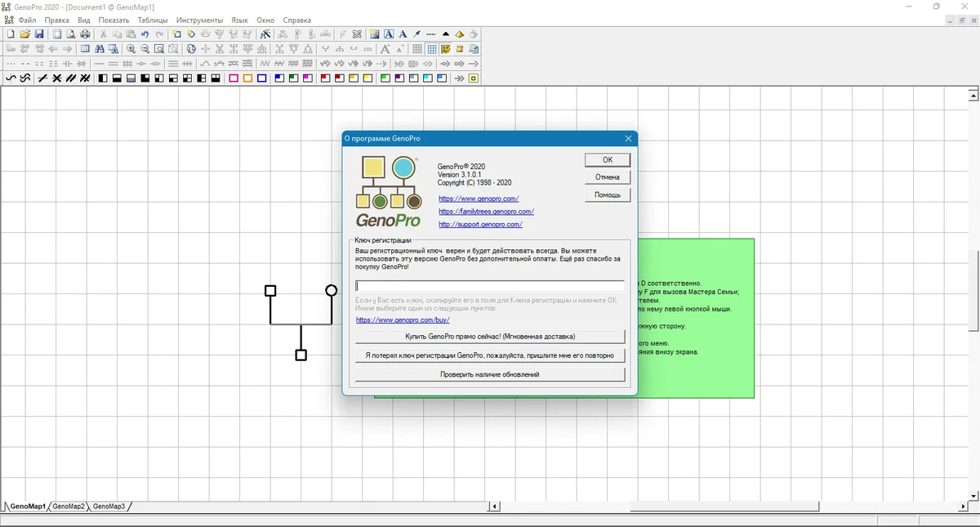Confirm the dialog with OK

click(x=608, y=160)
